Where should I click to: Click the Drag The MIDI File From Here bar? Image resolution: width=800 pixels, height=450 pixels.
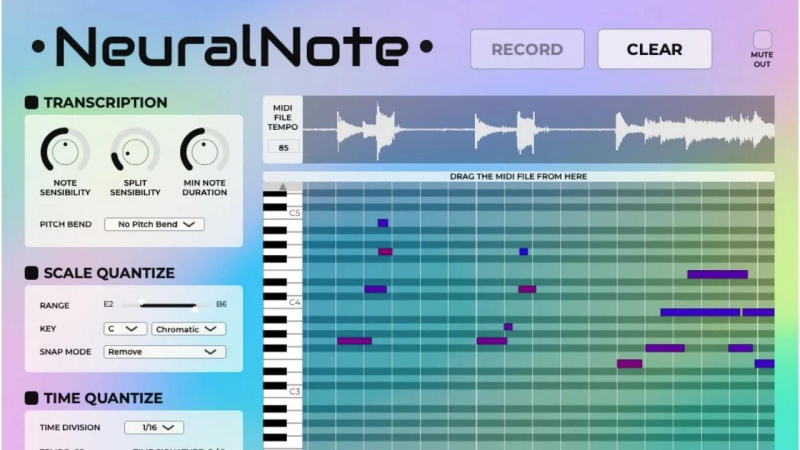point(518,177)
